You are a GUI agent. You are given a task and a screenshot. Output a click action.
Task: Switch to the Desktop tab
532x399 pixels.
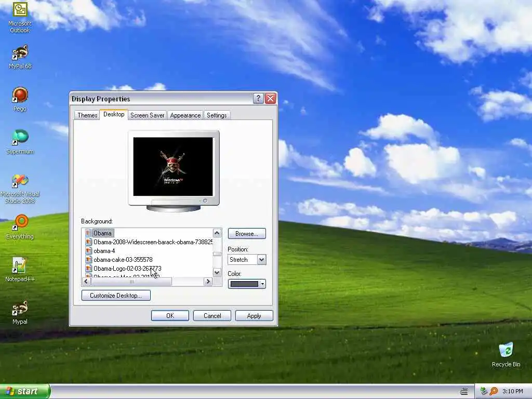[114, 114]
